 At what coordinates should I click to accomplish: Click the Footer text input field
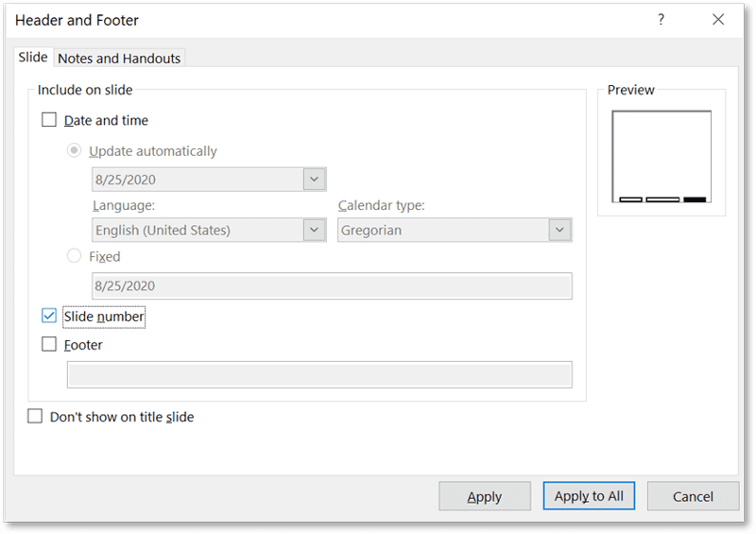point(319,375)
